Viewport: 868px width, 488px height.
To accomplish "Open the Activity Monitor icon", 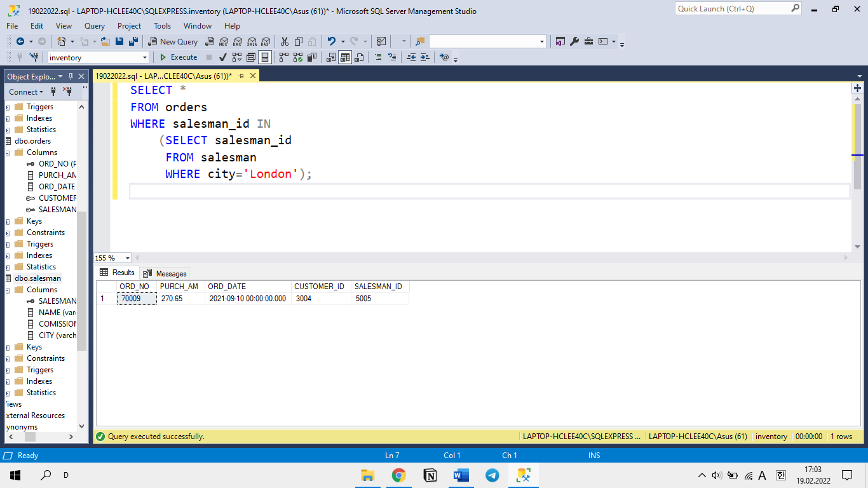I will (381, 41).
